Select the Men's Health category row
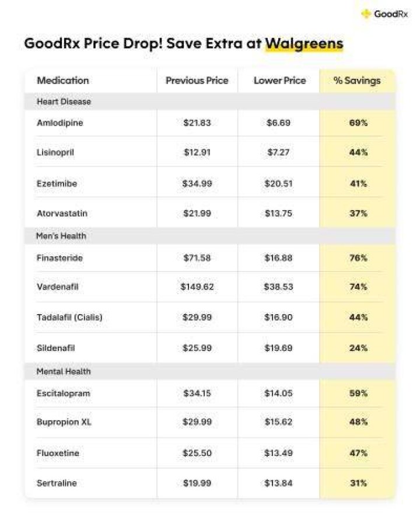The width and height of the screenshot is (420, 519). click(210, 236)
